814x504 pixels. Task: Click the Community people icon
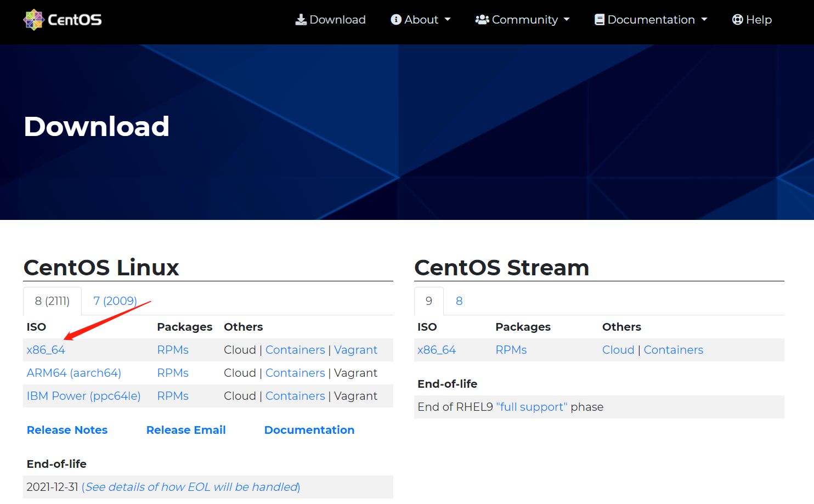pyautogui.click(x=482, y=20)
